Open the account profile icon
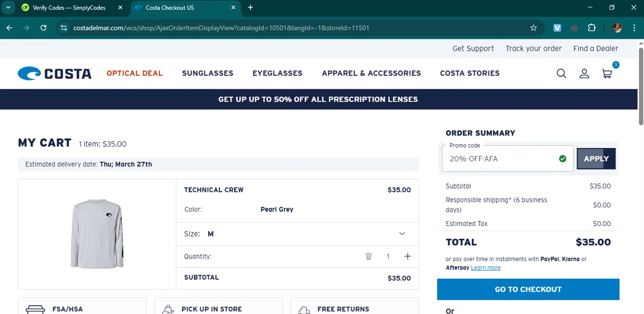The width and height of the screenshot is (644, 314). click(x=584, y=73)
